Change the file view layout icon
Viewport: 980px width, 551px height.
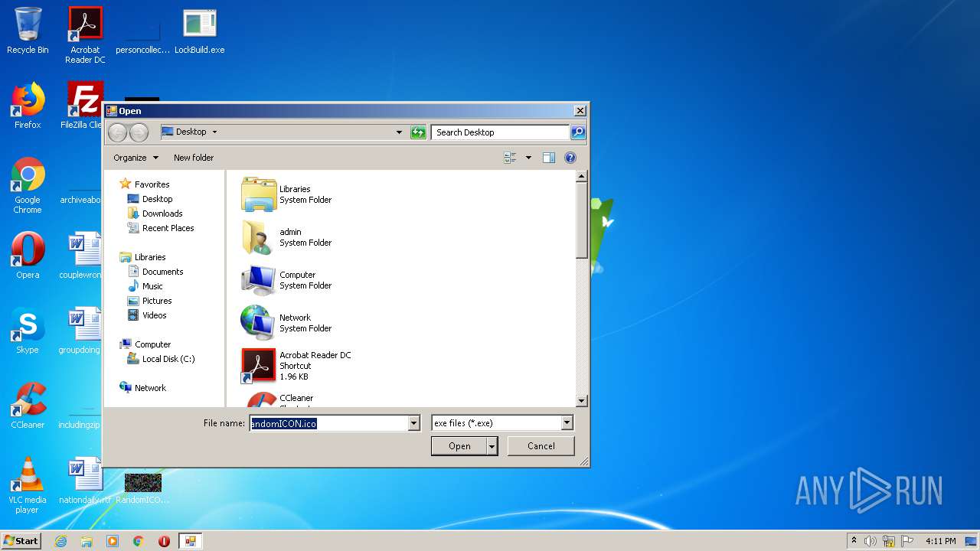(510, 158)
